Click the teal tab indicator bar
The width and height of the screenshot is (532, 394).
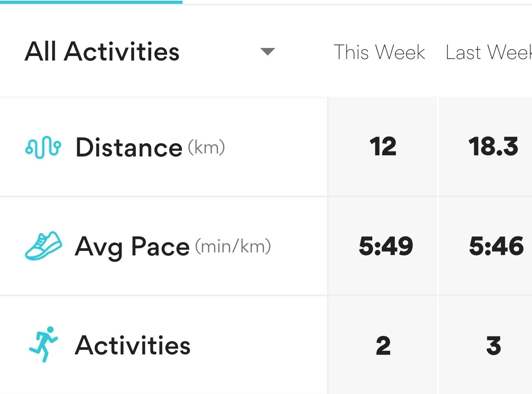pyautogui.click(x=91, y=2)
